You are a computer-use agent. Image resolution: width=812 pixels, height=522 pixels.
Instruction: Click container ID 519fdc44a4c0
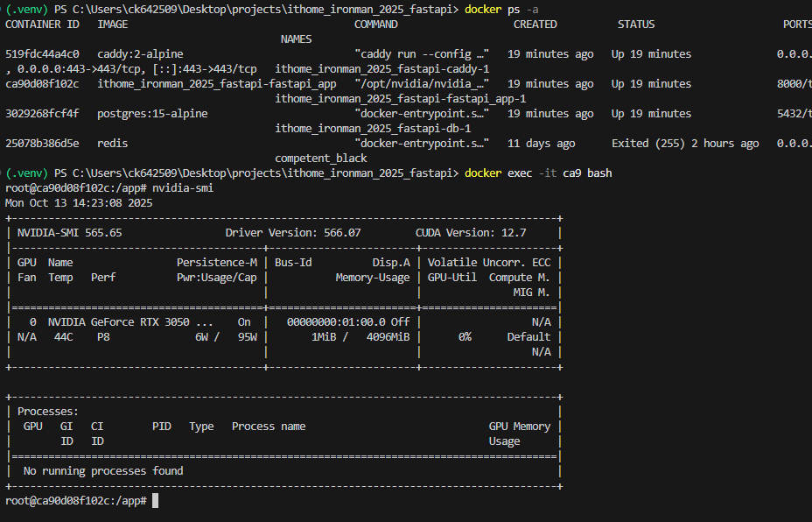coord(42,54)
